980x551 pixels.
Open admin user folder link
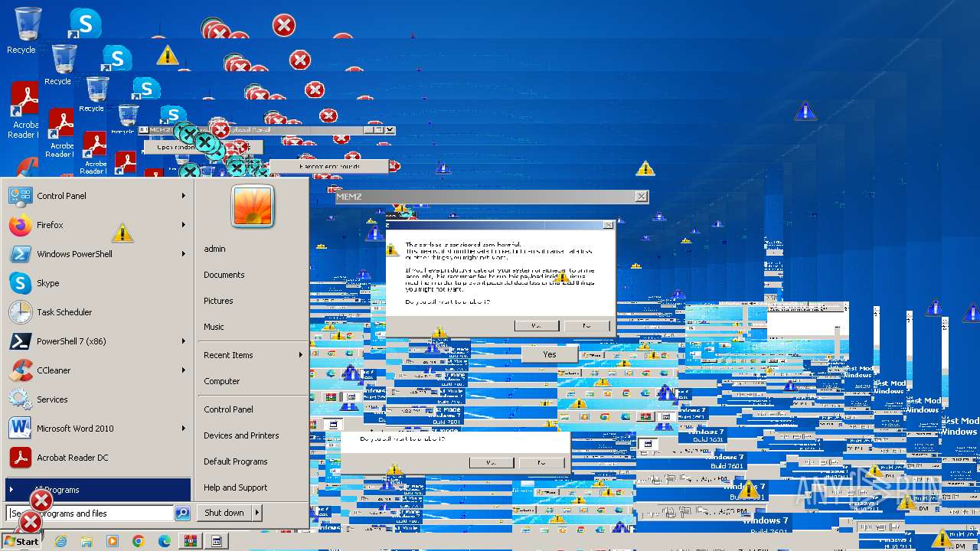214,249
